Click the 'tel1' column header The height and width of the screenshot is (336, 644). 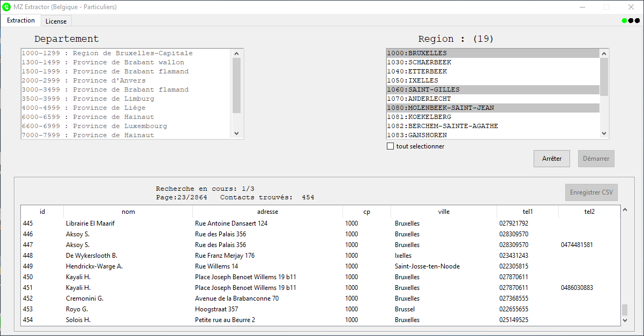pyautogui.click(x=528, y=212)
